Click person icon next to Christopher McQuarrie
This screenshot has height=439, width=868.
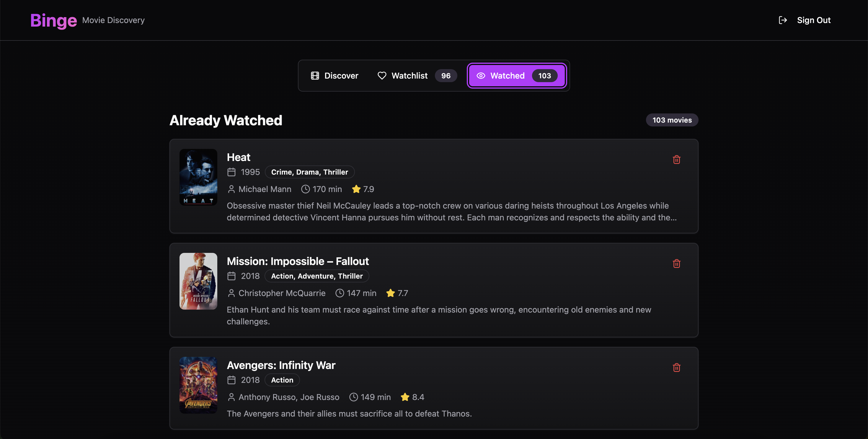coord(231,293)
